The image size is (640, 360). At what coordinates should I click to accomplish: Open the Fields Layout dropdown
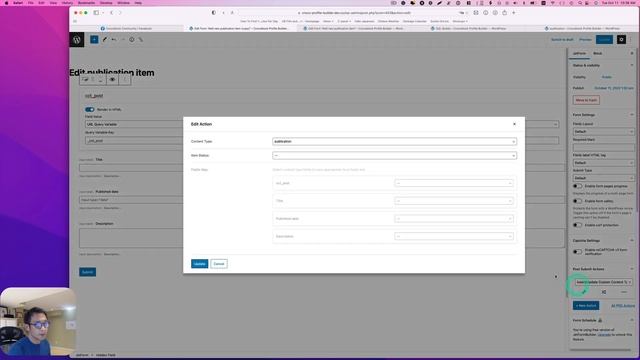tap(603, 131)
